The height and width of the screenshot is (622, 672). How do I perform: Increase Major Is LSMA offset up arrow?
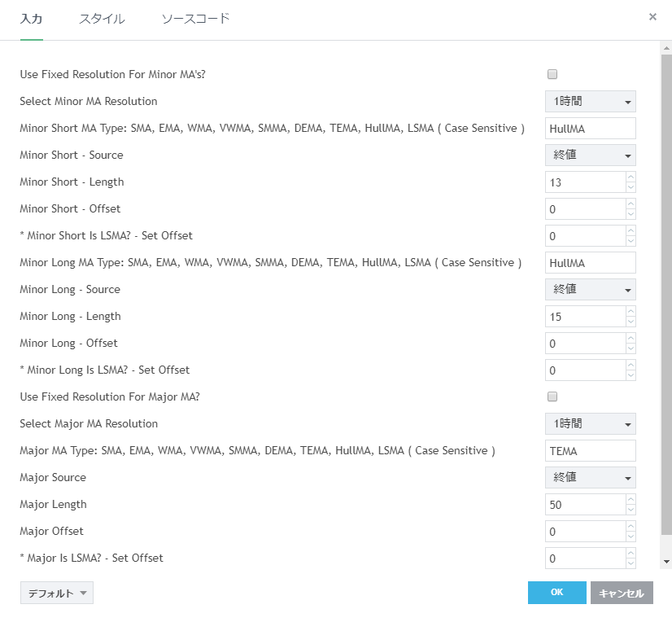631,553
